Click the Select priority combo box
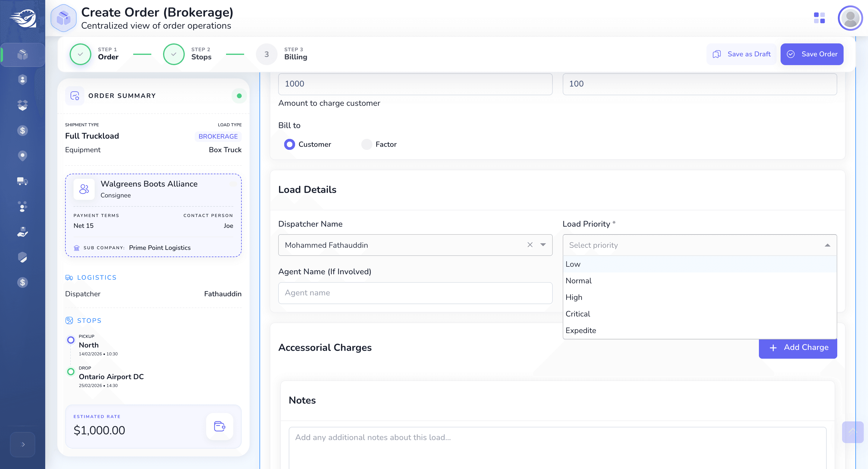 coord(700,245)
